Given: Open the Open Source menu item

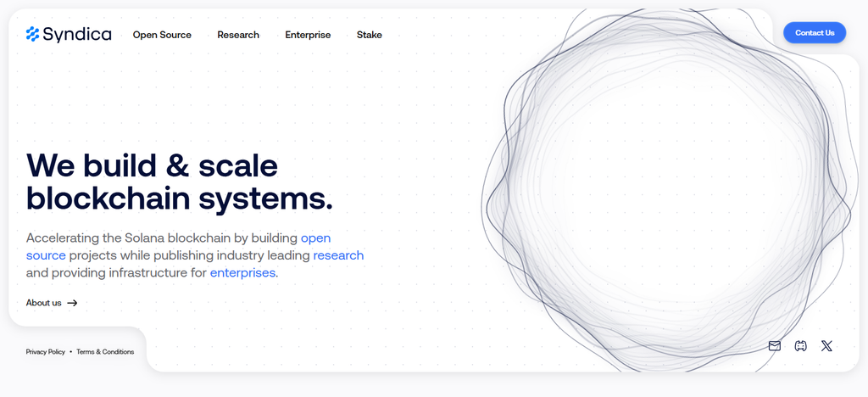Looking at the screenshot, I should [162, 35].
